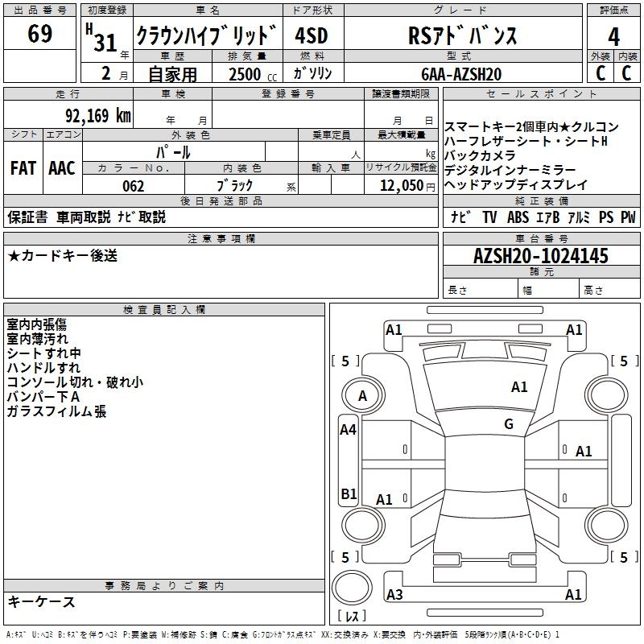Click 車両取説 in later-shipped parts
644x644 pixels.
(x=84, y=217)
